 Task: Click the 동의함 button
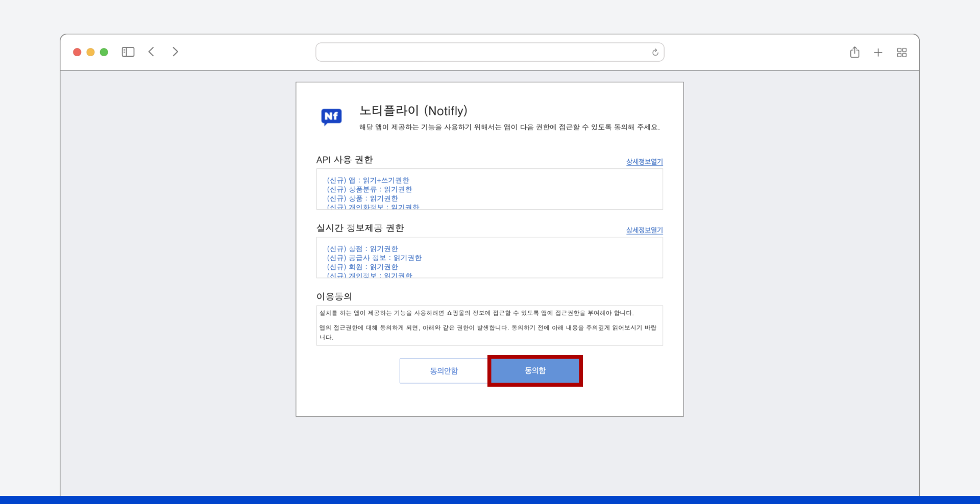tap(535, 371)
